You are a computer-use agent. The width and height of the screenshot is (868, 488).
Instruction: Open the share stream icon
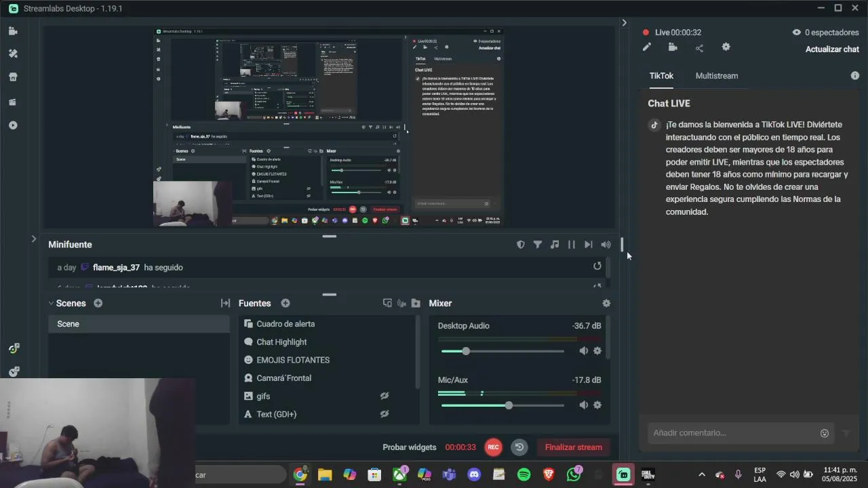tap(699, 47)
